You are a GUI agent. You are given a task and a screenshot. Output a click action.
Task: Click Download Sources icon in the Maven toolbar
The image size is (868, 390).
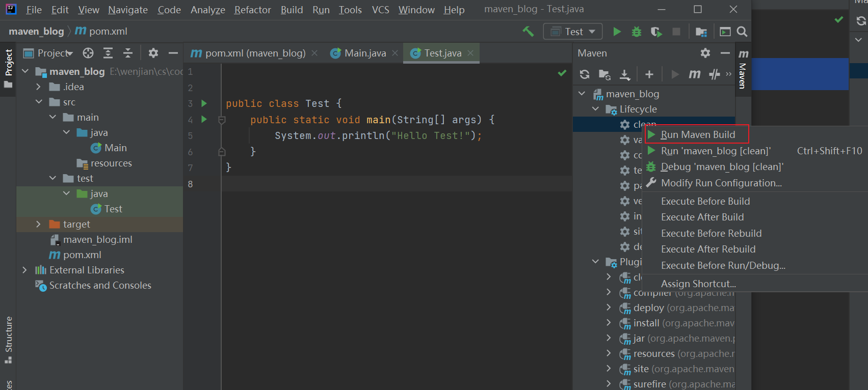click(x=624, y=74)
